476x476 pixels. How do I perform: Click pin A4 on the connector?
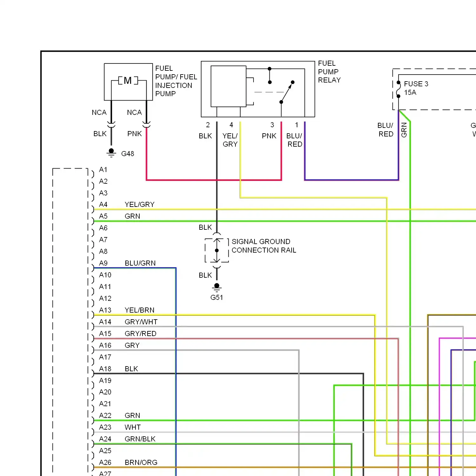(103, 204)
